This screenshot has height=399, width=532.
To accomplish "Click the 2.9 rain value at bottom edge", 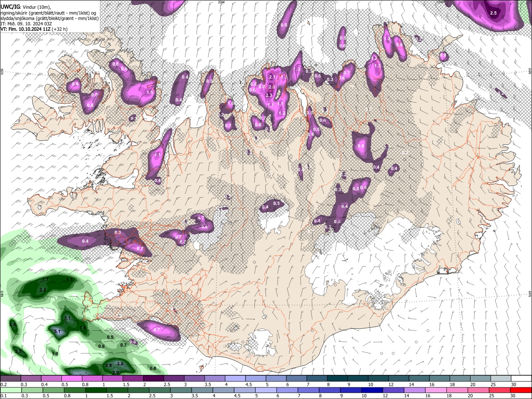I will 116,372.
